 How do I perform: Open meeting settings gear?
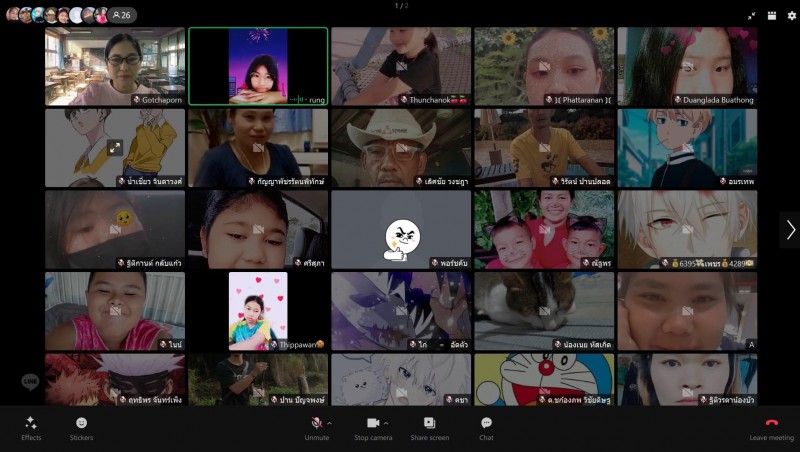click(789, 15)
